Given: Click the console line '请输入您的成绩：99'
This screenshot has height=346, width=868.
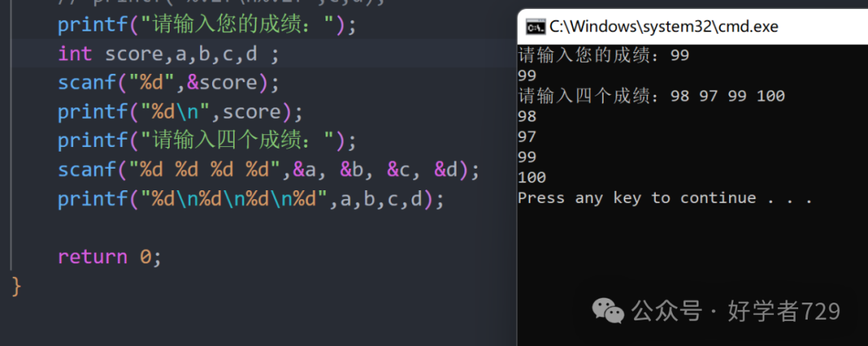Looking at the screenshot, I should click(604, 55).
